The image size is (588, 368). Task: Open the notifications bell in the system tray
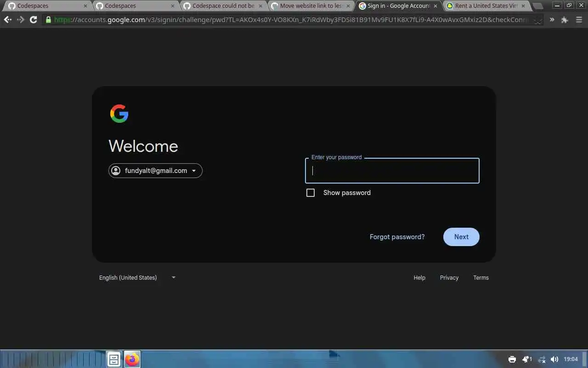tap(526, 359)
